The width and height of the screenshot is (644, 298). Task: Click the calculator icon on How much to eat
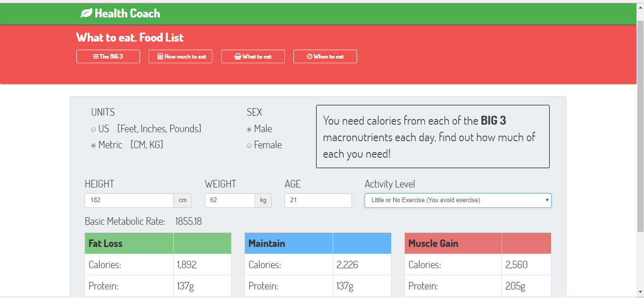pos(160,57)
